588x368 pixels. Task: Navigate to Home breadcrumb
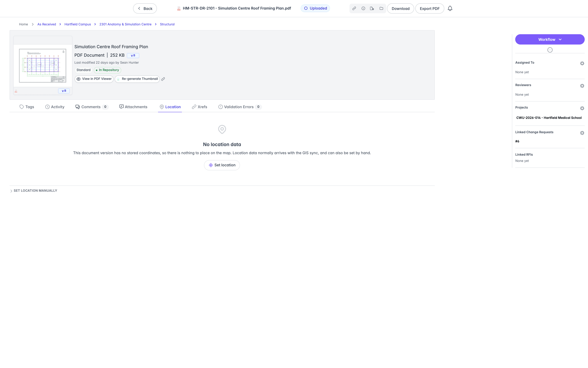point(23,24)
